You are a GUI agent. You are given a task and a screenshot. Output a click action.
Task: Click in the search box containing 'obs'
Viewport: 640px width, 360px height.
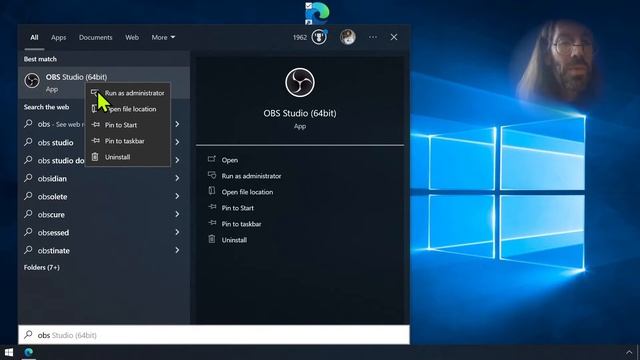click(x=214, y=335)
